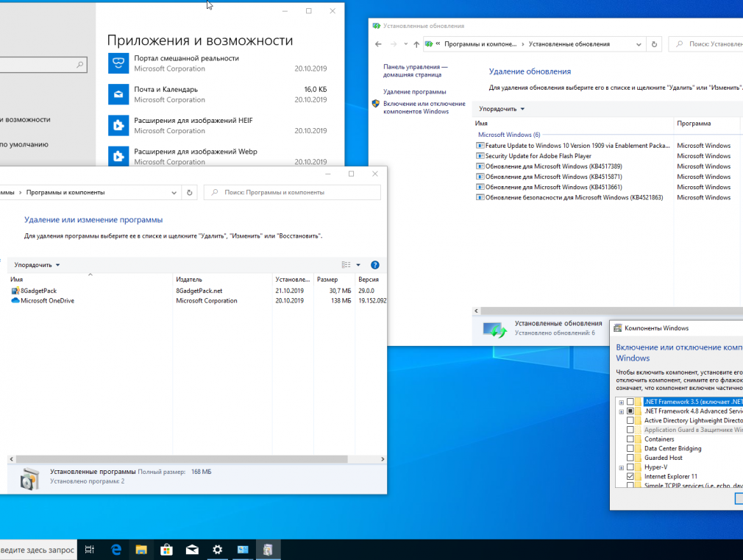Sort programs by the Version column header
743x560 pixels.
[x=371, y=280]
